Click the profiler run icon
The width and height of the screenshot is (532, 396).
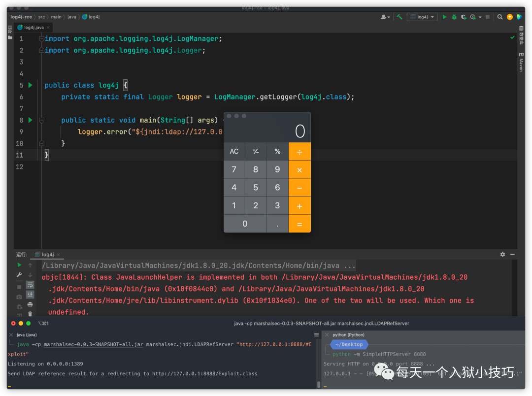(x=473, y=17)
